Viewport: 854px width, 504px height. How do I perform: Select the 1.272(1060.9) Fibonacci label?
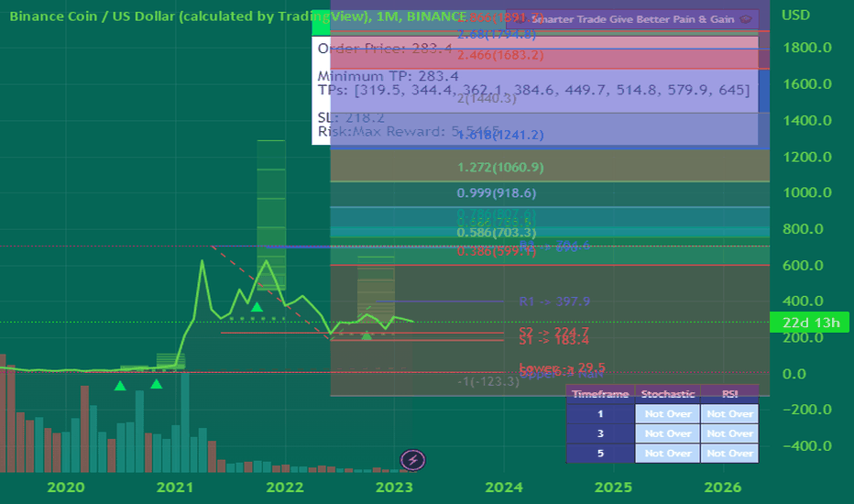click(x=500, y=168)
